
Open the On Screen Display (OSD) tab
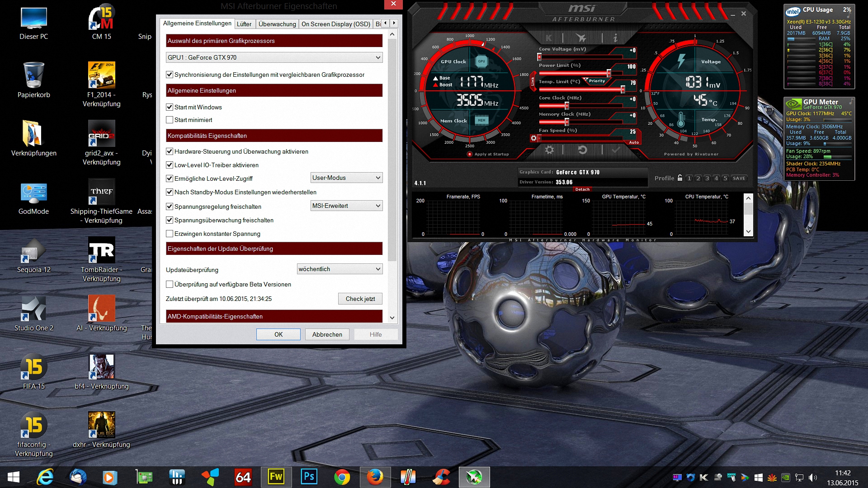tap(335, 24)
